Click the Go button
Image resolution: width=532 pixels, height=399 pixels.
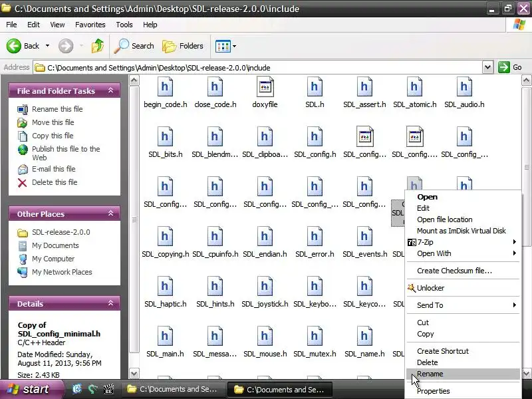tap(510, 67)
